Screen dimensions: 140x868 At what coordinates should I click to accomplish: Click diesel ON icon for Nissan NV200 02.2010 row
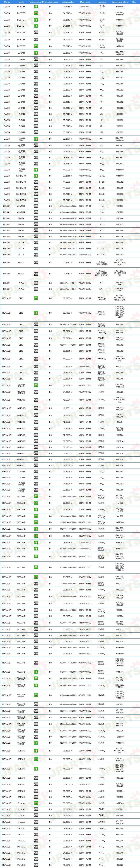coord(36,263)
